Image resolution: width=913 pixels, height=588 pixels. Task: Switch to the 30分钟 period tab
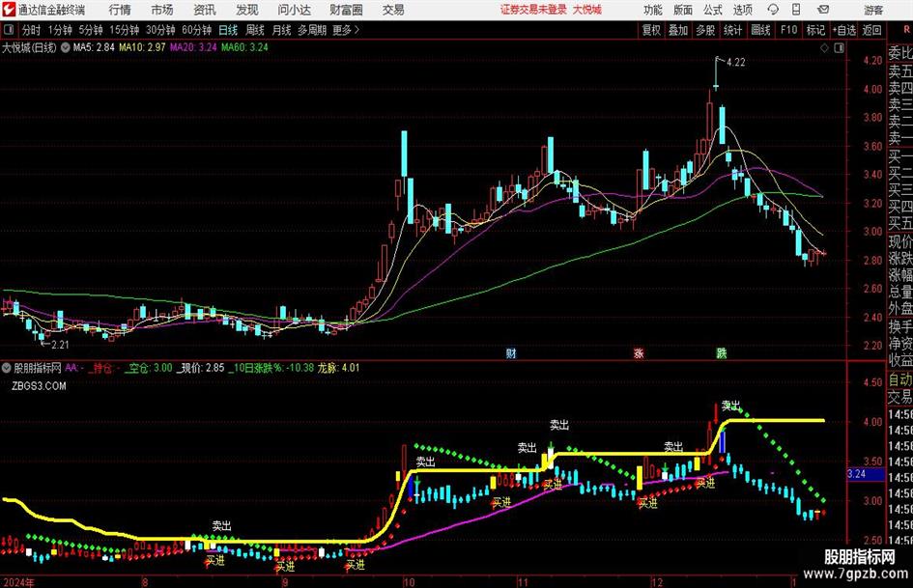(160, 30)
